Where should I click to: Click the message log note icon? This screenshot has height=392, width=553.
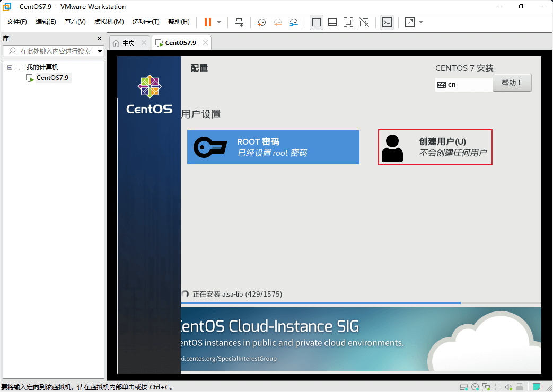[x=537, y=387]
